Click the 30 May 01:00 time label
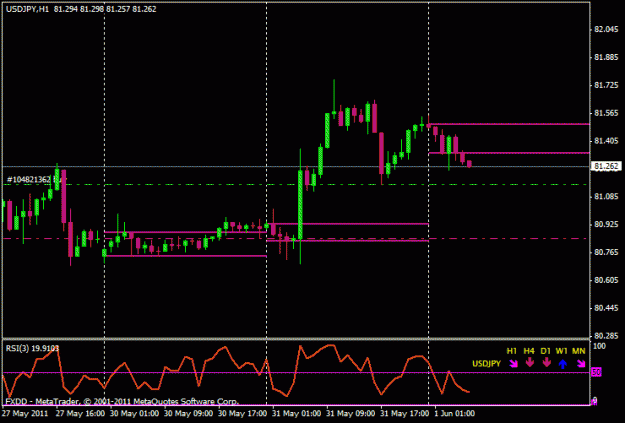The height and width of the screenshot is (423, 625). [134, 413]
